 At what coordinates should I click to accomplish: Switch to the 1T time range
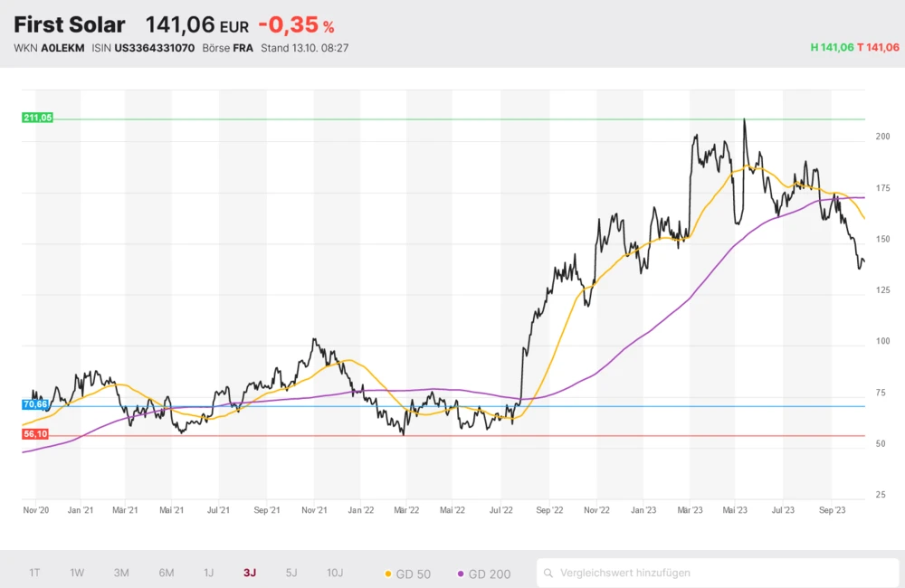click(34, 573)
